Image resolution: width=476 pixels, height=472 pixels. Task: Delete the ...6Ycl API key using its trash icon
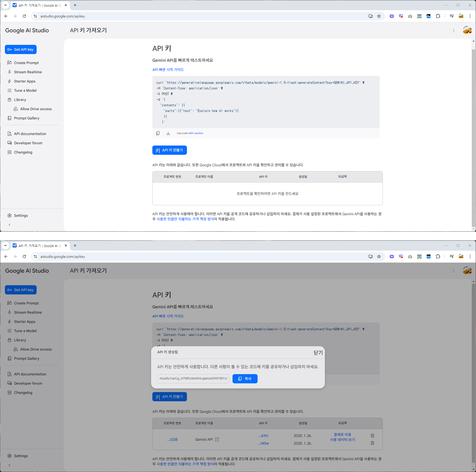[372, 435]
